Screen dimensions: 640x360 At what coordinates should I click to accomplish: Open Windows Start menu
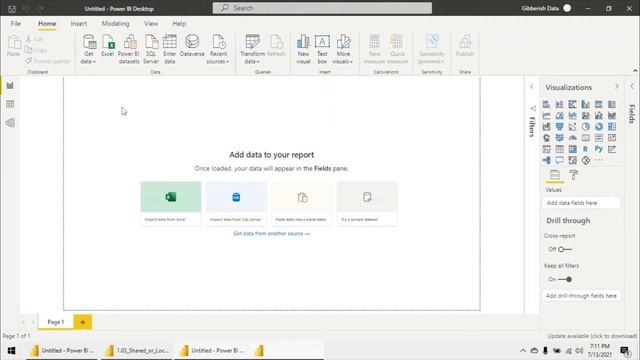pyautogui.click(x=11, y=351)
